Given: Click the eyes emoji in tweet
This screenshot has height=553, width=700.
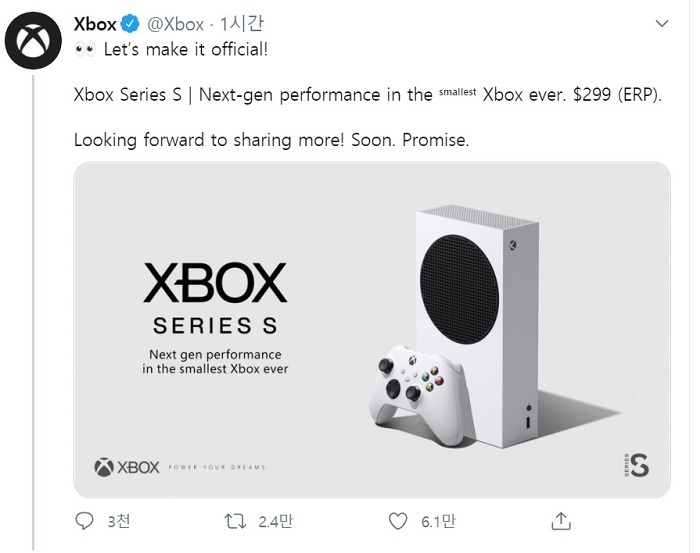Looking at the screenshot, I should (x=85, y=49).
